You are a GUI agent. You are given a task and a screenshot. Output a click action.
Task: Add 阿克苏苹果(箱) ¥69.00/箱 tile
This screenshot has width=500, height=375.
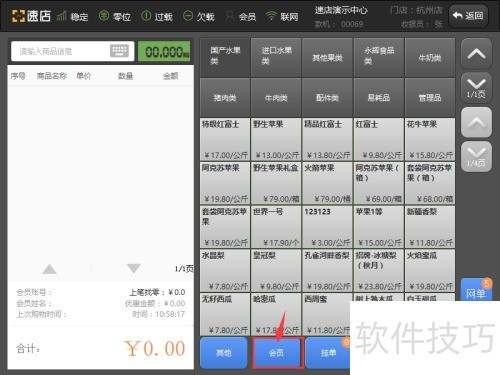[x=379, y=183]
